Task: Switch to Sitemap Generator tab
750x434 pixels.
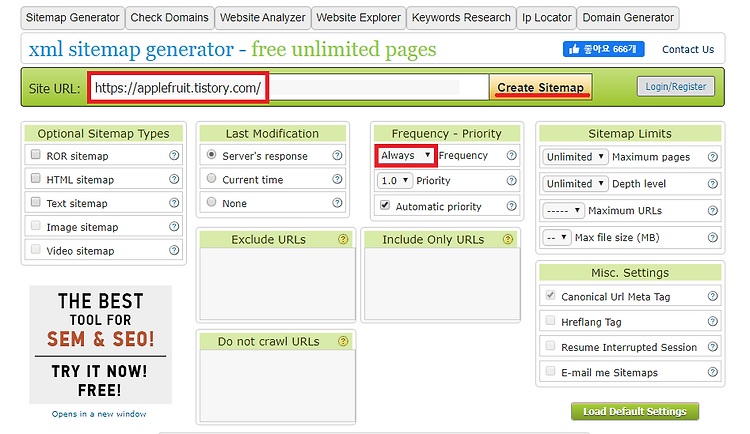Action: (73, 18)
